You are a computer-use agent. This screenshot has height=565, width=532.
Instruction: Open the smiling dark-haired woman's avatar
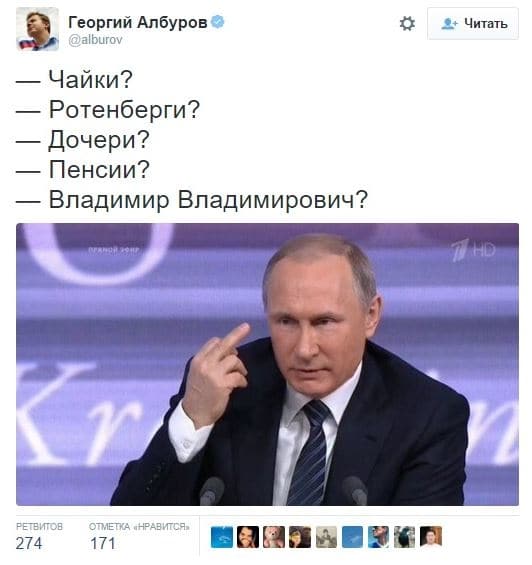(x=248, y=537)
